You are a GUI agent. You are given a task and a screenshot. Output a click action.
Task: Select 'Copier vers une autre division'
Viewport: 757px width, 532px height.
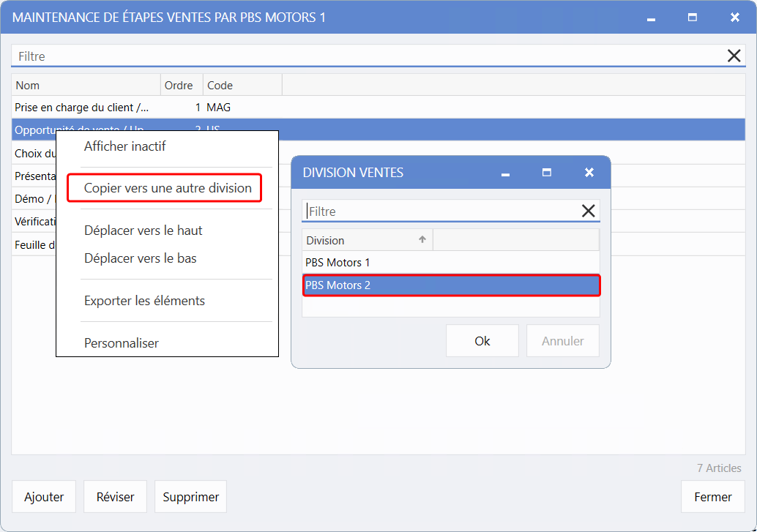pos(168,188)
